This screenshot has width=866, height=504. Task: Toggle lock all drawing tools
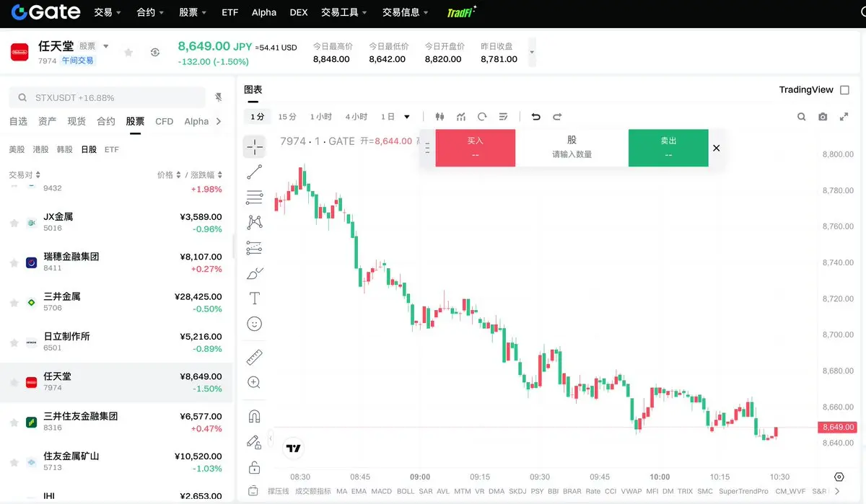(x=254, y=467)
